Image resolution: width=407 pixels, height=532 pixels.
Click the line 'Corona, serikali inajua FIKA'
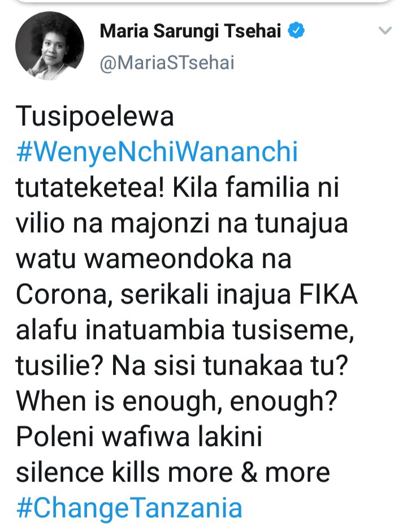(187, 295)
